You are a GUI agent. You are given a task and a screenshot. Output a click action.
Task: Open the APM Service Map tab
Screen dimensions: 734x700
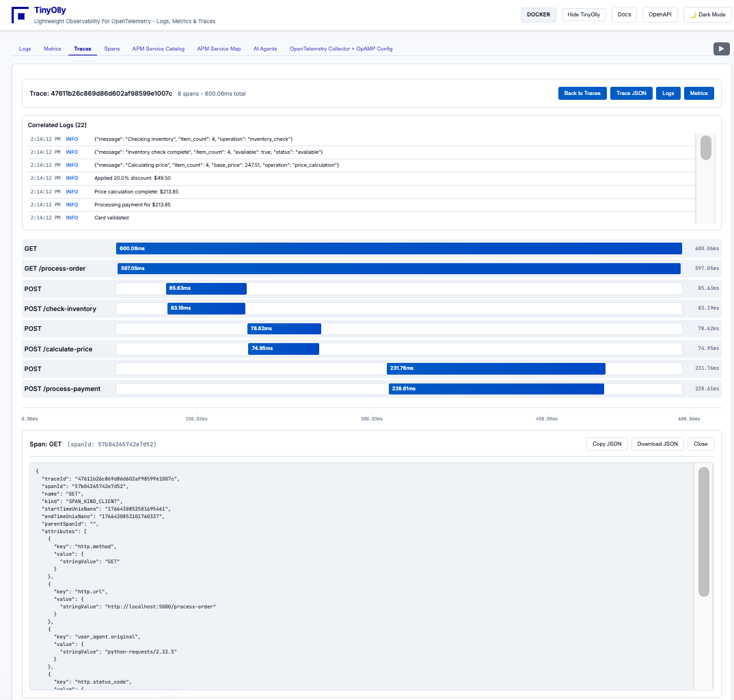pos(219,49)
